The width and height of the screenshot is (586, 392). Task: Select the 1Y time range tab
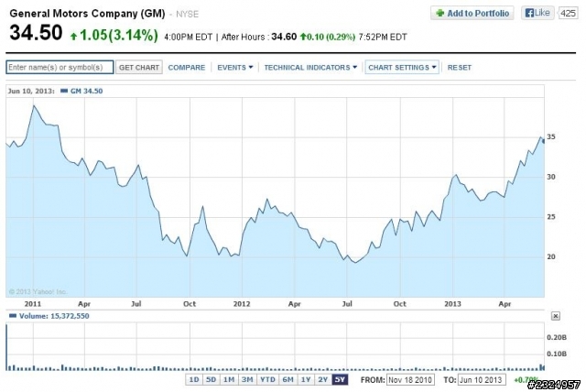pos(306,380)
